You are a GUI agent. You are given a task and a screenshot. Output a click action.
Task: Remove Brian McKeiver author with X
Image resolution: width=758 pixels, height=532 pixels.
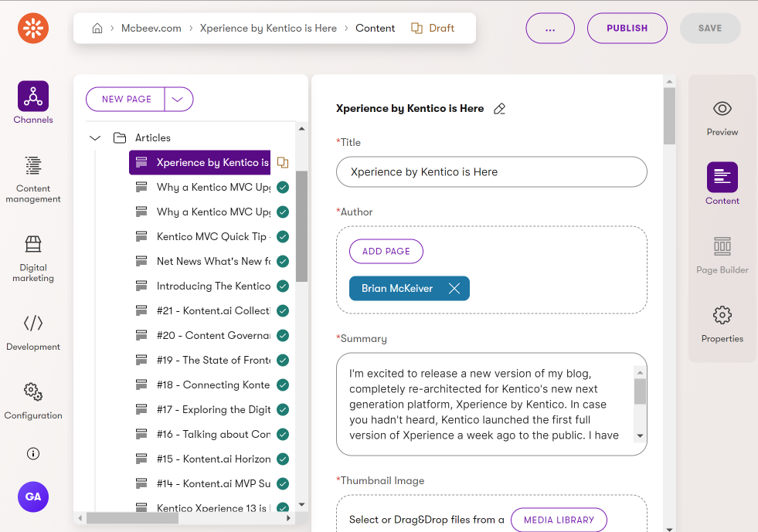coord(454,289)
